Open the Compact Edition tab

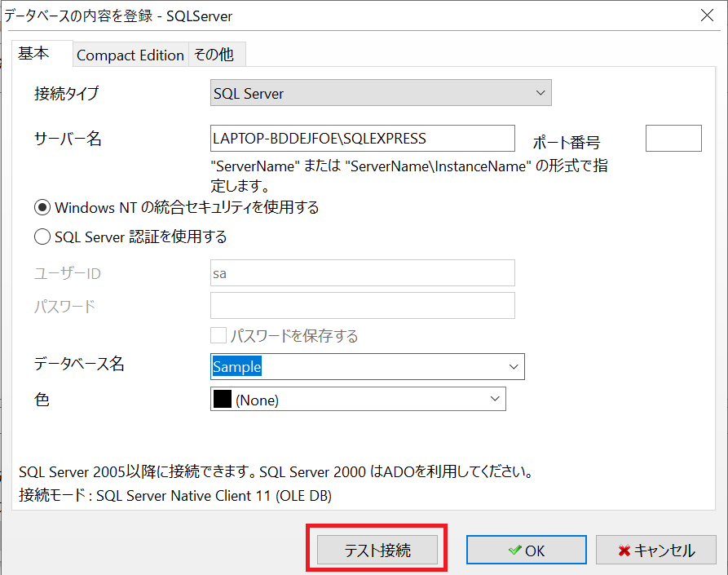click(130, 55)
